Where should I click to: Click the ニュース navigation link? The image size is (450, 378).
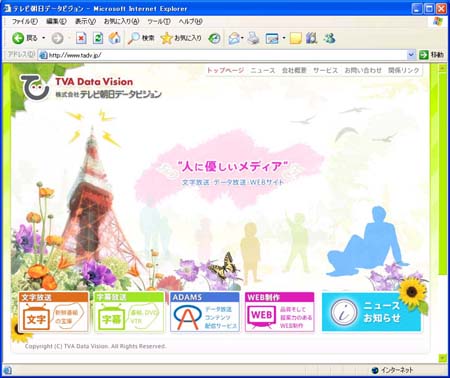click(x=263, y=70)
